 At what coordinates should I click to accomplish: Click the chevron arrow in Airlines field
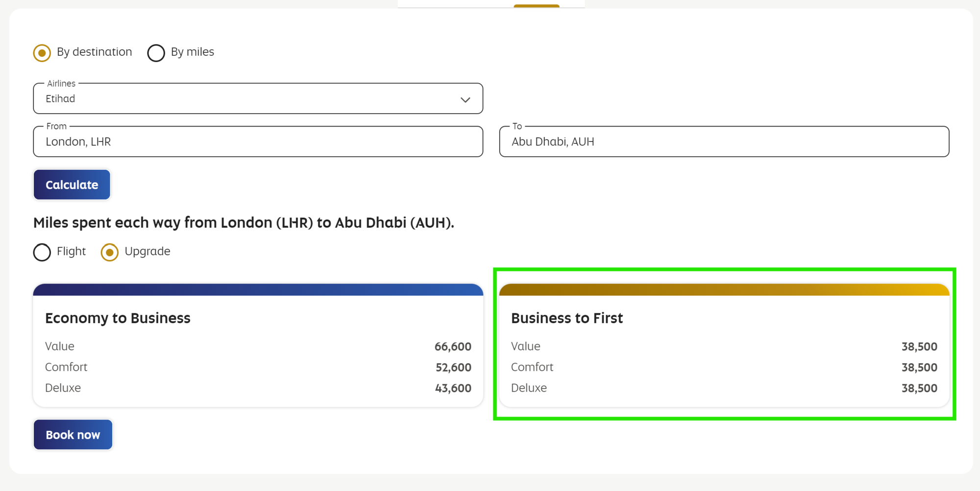tap(465, 100)
